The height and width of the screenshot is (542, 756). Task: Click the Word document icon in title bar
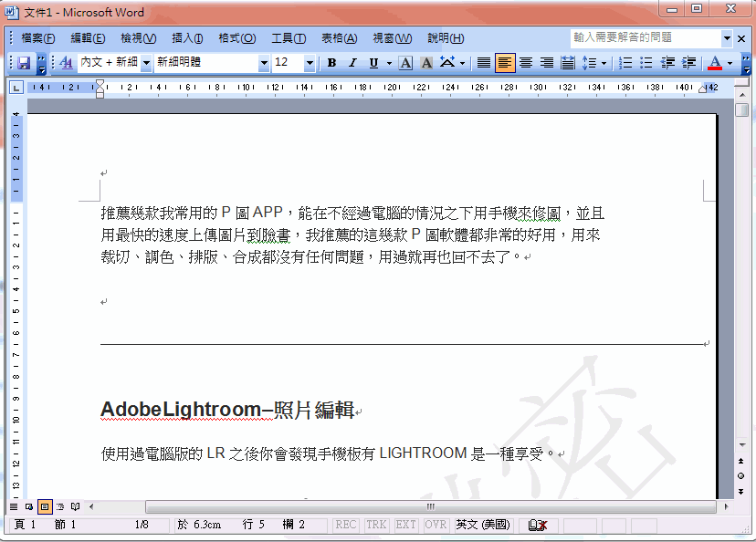(x=12, y=12)
